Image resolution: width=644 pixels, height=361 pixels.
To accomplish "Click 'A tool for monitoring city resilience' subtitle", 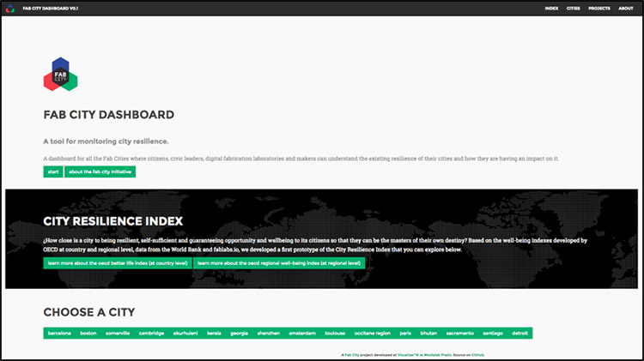I will coord(106,141).
